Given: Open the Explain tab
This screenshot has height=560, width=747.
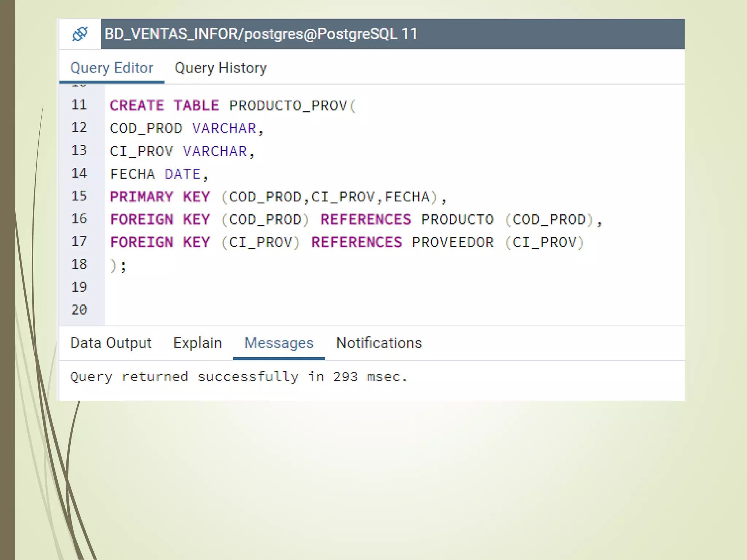Looking at the screenshot, I should point(197,343).
